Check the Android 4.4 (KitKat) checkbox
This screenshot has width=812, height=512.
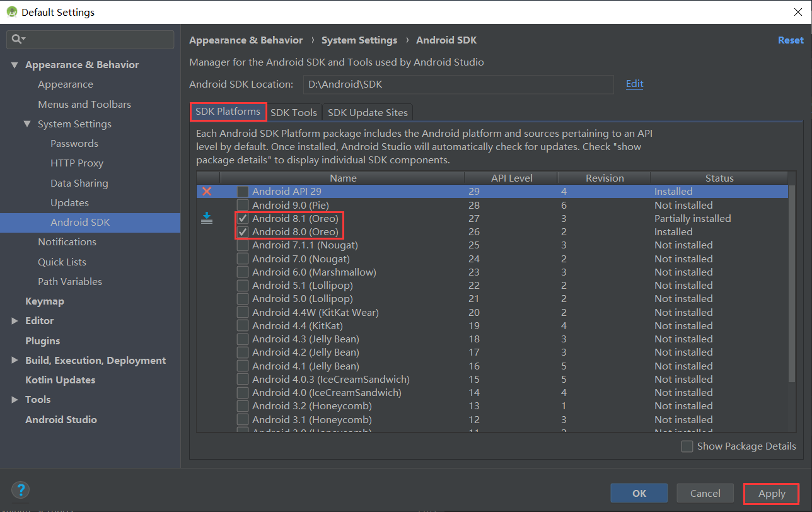click(243, 325)
